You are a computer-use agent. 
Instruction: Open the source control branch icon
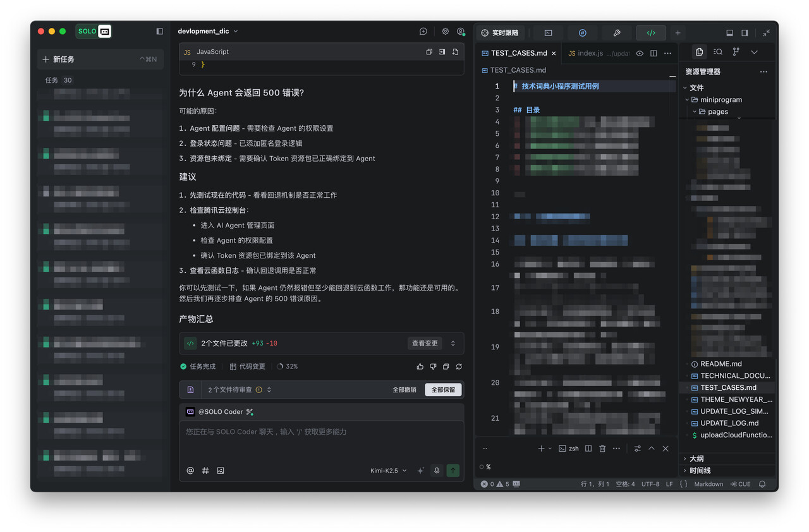[x=736, y=52]
